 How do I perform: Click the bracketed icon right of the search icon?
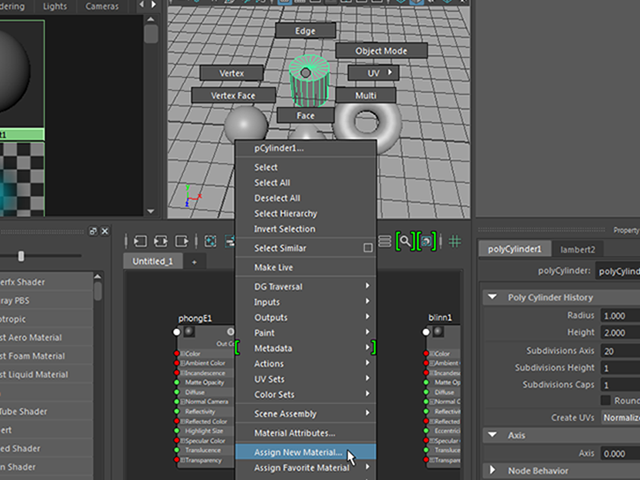[426, 241]
